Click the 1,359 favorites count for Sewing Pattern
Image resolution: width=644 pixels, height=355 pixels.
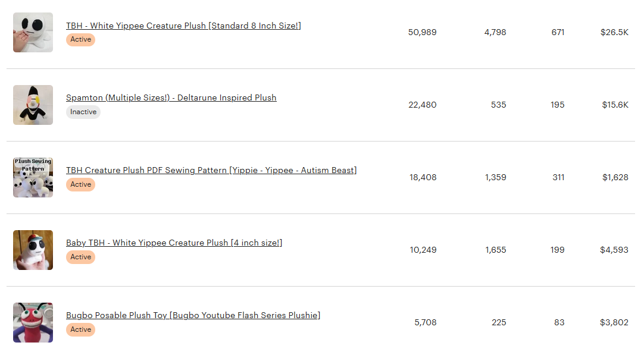pyautogui.click(x=495, y=177)
